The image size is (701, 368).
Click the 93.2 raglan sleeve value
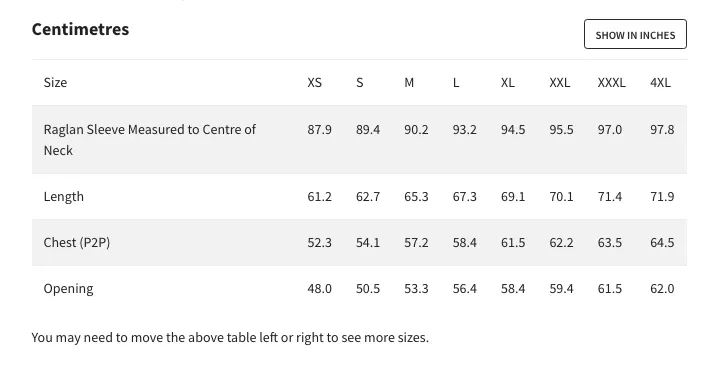pyautogui.click(x=465, y=130)
